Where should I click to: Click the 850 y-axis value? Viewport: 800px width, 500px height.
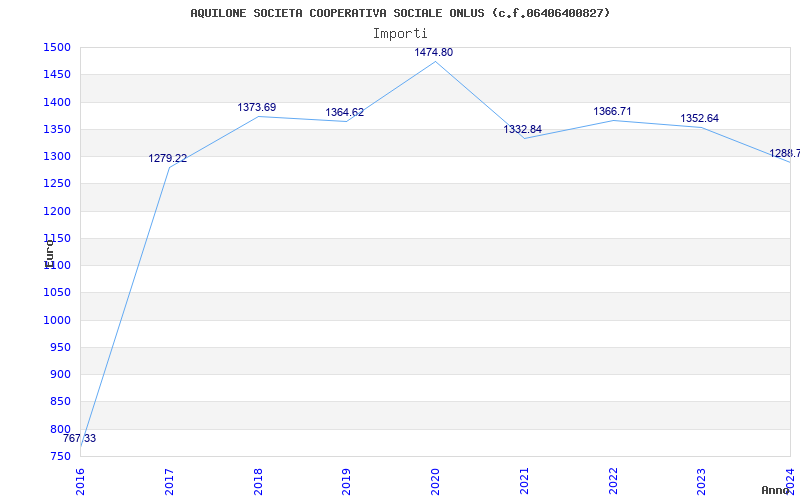[60, 402]
